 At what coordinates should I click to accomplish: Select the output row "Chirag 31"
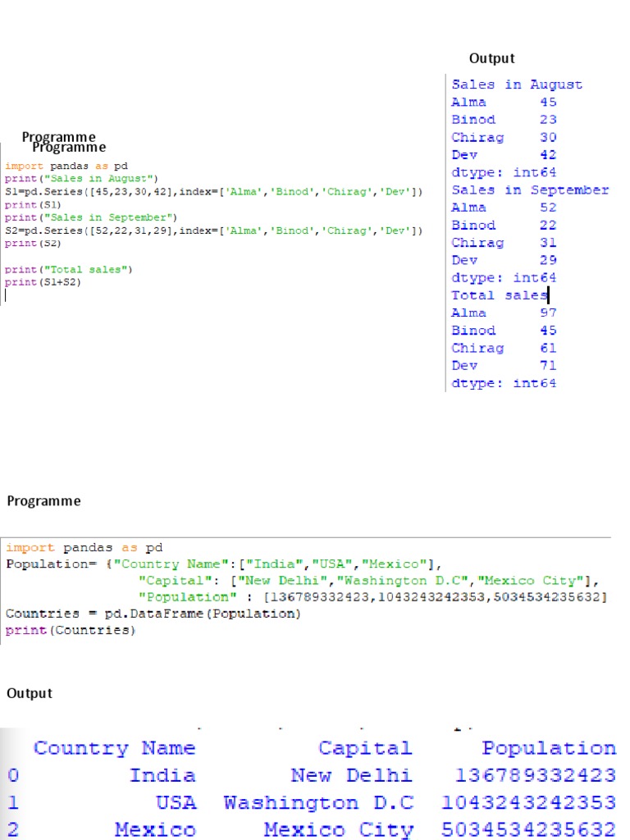point(504,243)
